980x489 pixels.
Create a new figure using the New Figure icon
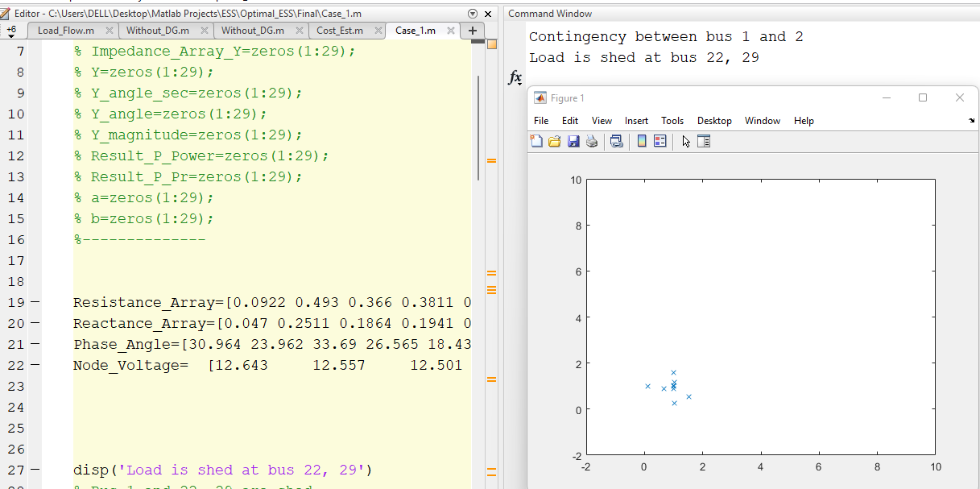(x=536, y=141)
